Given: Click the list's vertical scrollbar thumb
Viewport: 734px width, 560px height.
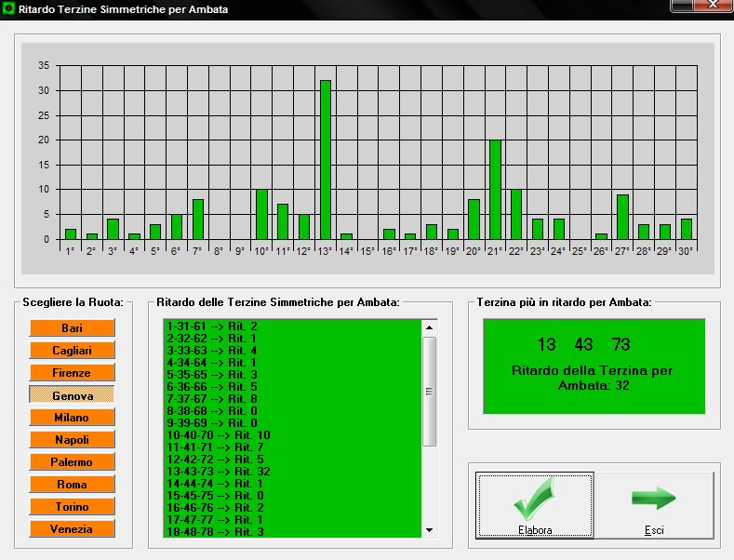Looking at the screenshot, I should (429, 391).
